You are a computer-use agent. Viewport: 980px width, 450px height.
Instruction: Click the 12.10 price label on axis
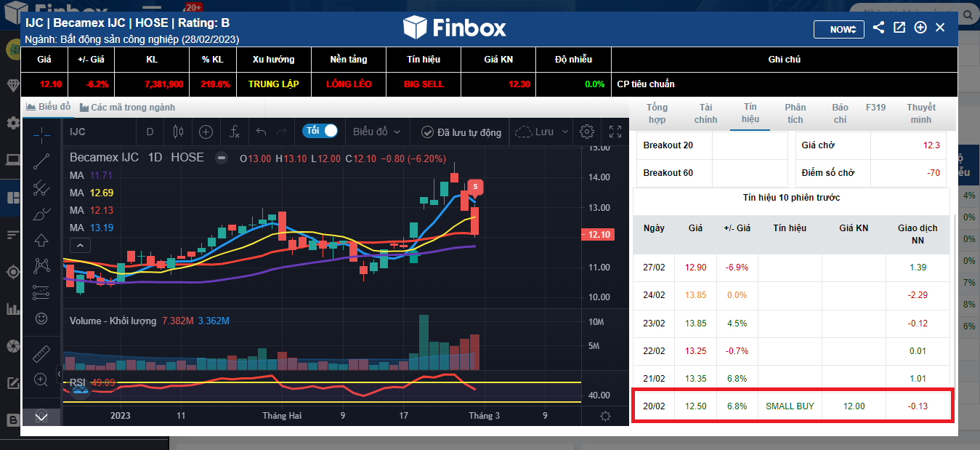pos(598,235)
